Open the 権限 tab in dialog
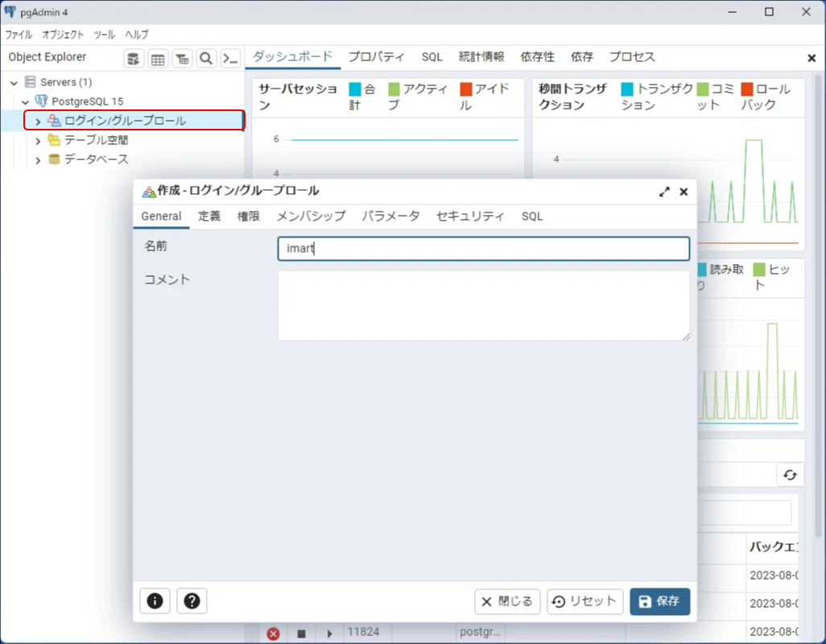 click(248, 216)
